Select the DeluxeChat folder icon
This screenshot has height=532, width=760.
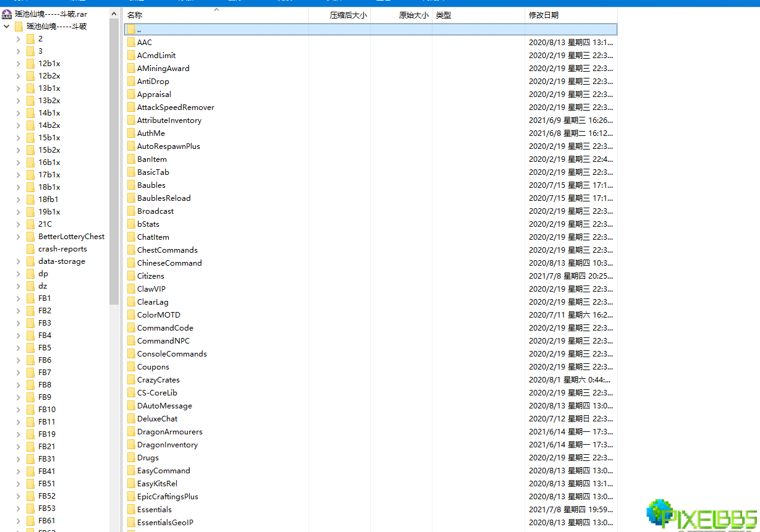[x=130, y=418]
